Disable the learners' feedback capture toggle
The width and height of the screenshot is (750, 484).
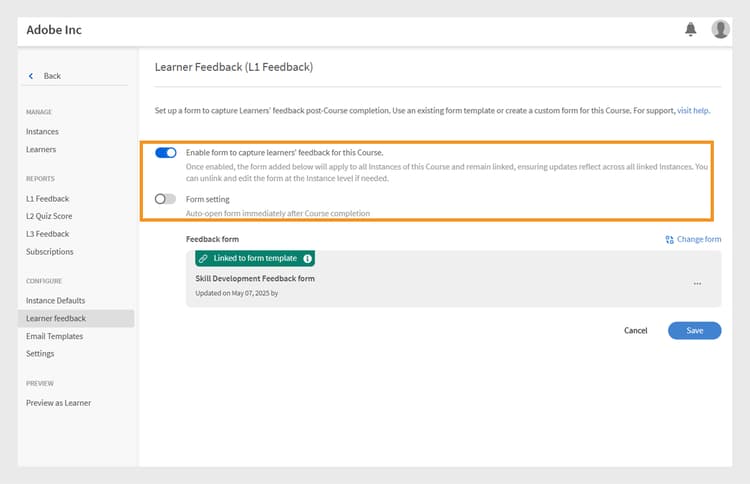(166, 153)
